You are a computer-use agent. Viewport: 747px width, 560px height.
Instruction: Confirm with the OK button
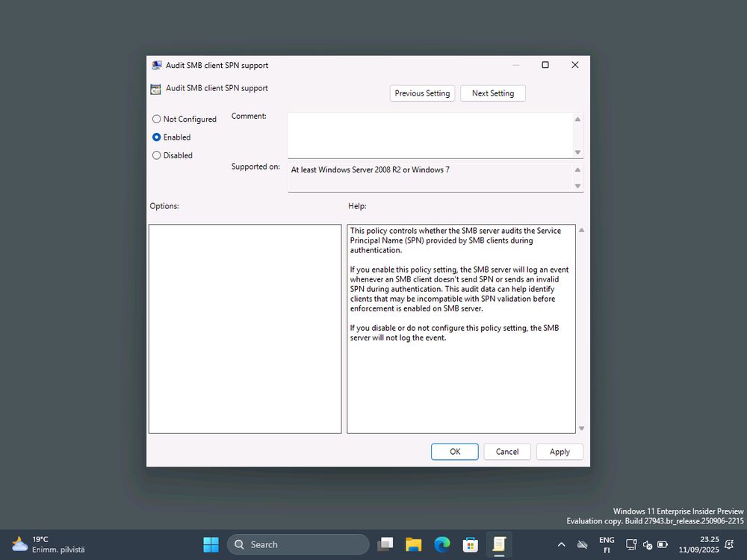(x=454, y=452)
